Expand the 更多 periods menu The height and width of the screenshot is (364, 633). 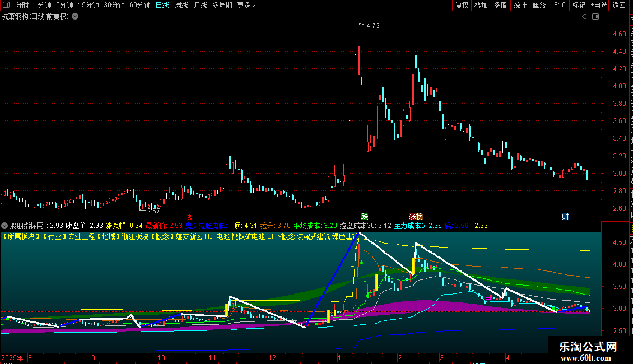(x=246, y=5)
